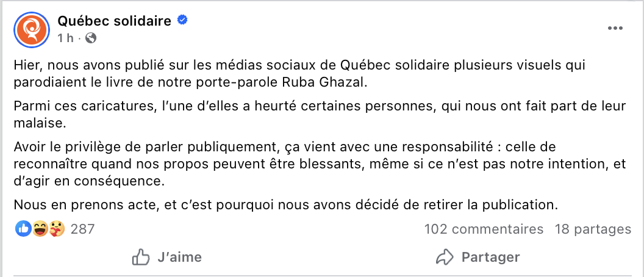Open the three-dot post options menu

click(x=615, y=29)
